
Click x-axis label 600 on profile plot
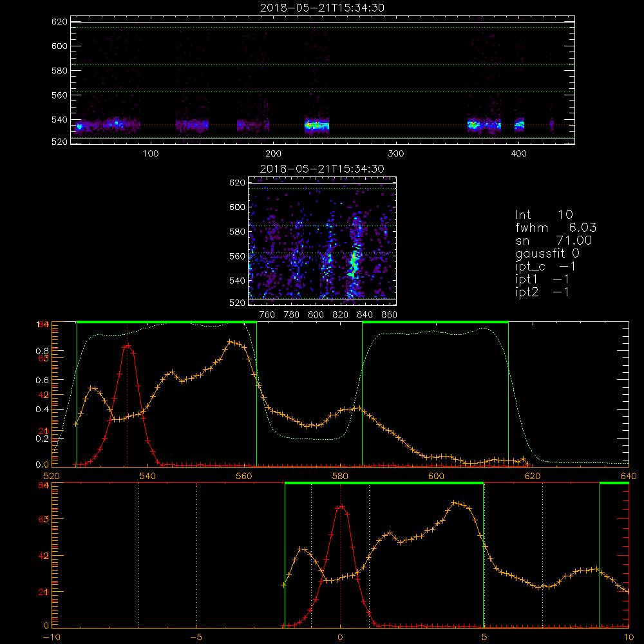click(436, 476)
